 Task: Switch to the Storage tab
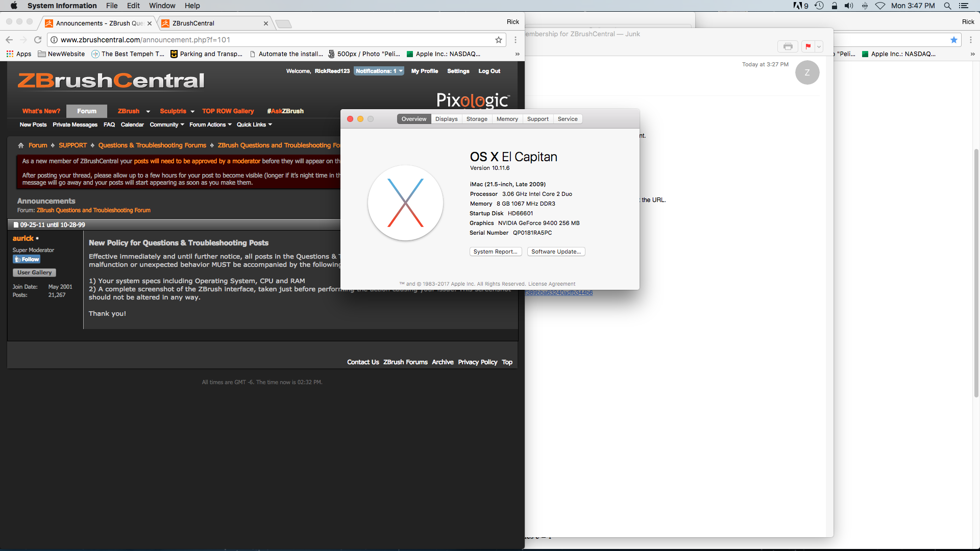tap(477, 119)
